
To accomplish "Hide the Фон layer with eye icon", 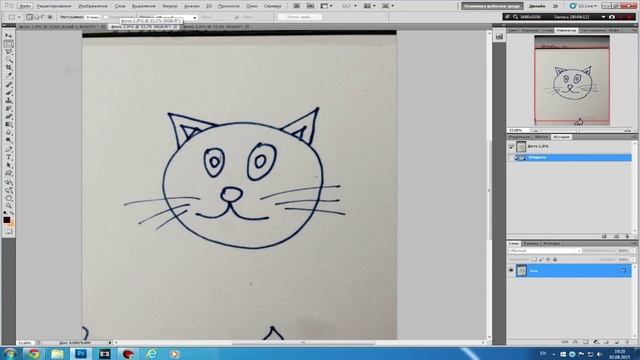I will tap(511, 270).
